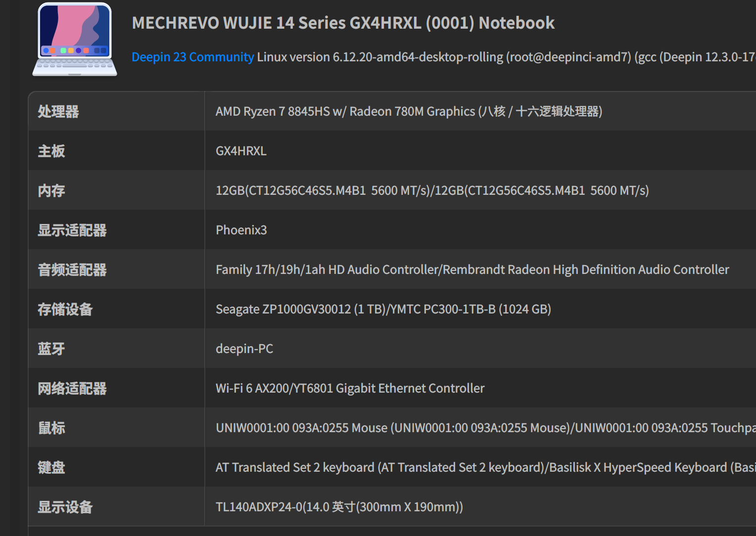Open the Deepin 23 Community link

(193, 57)
